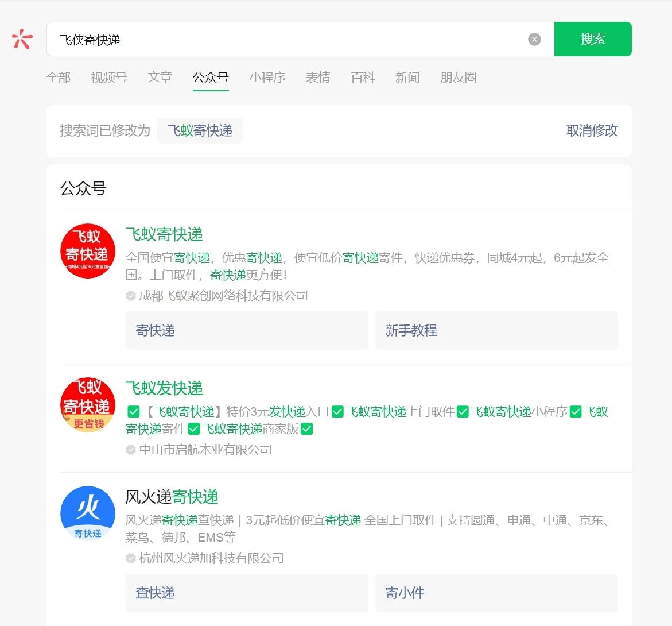Focus the search field containing 飞侠寄快递
672x626 pixels.
click(x=301, y=39)
